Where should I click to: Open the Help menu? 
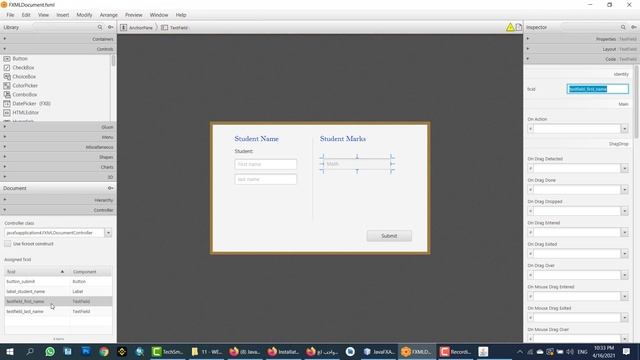(181, 15)
